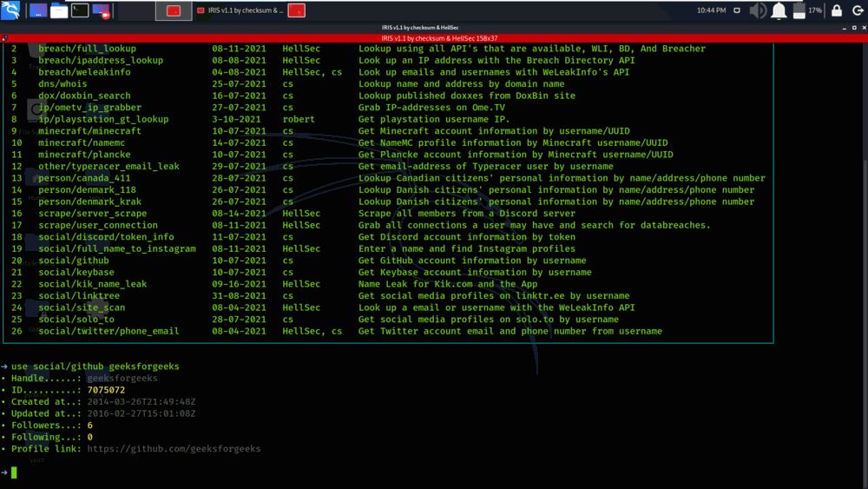Select 'dox/doxbin_search' module text
This screenshot has height=489, width=868.
[84, 96]
